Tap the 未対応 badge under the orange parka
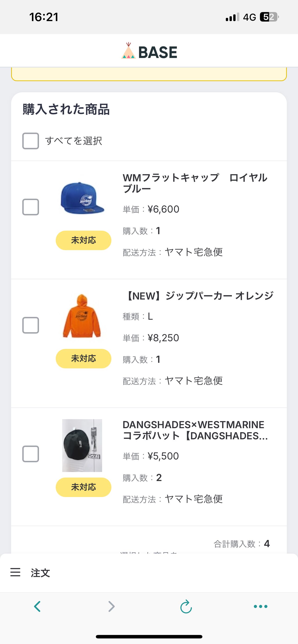 pyautogui.click(x=83, y=358)
